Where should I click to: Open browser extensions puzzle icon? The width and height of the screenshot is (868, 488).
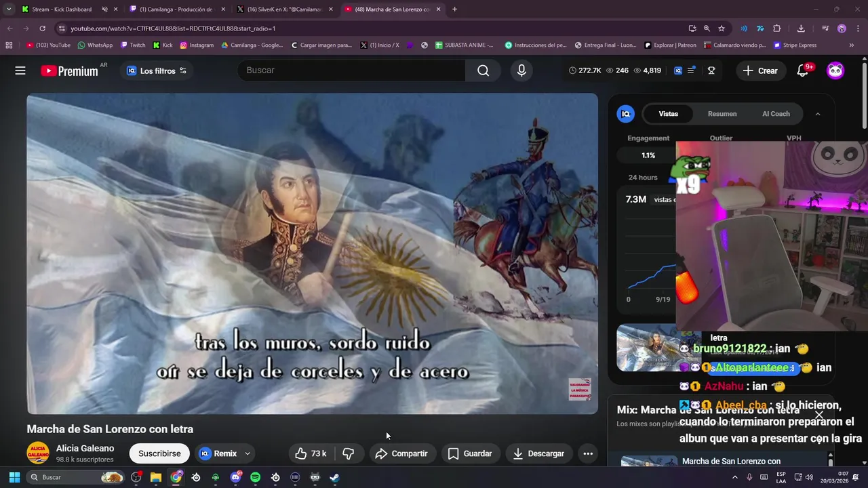pyautogui.click(x=777, y=28)
